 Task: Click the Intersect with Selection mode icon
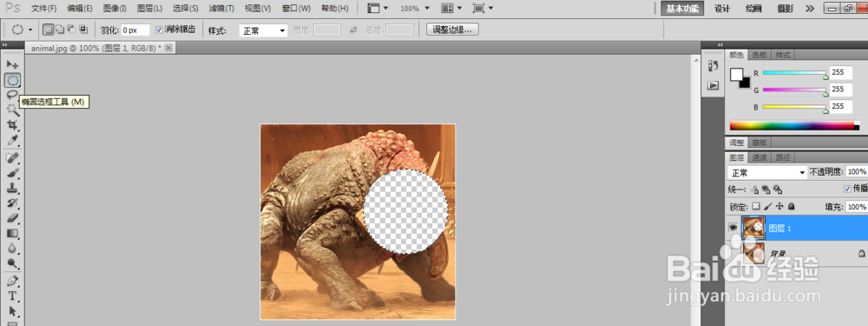coord(83,30)
